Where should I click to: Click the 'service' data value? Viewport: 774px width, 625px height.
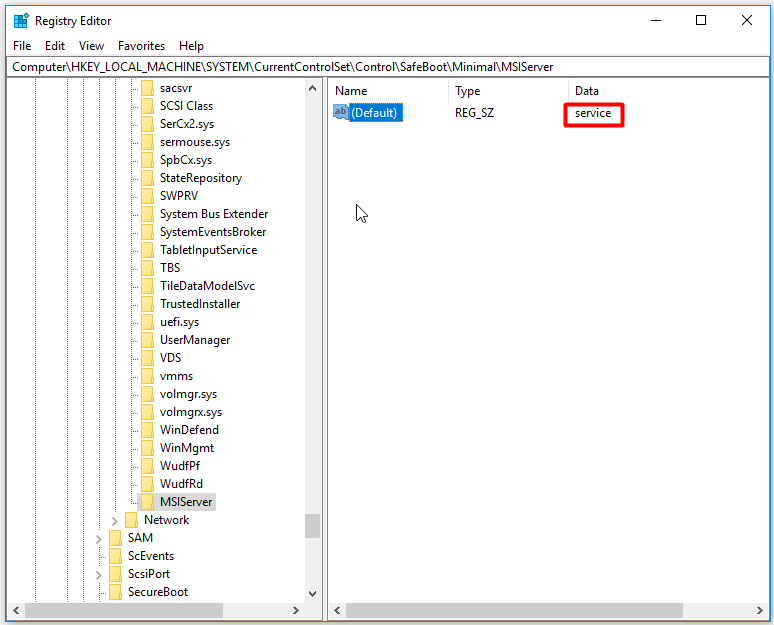pos(593,113)
